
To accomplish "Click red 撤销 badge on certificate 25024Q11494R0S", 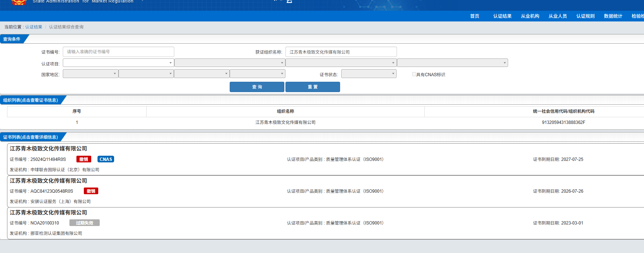I will 84,159.
